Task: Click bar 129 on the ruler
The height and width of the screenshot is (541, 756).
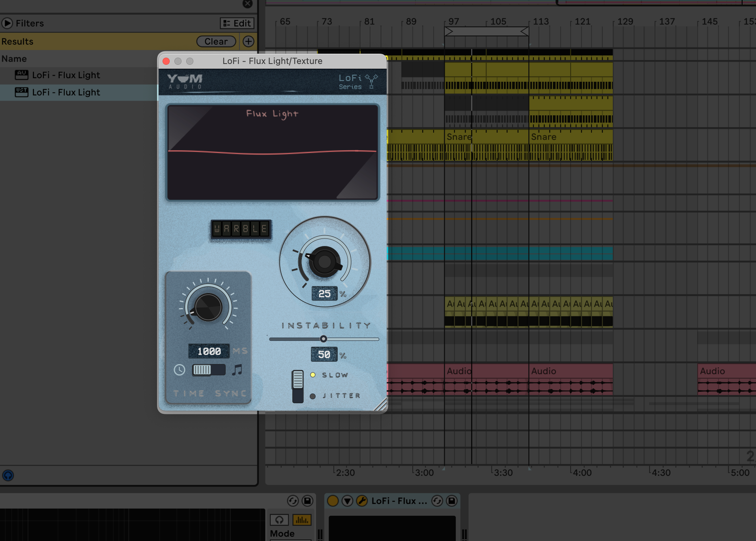Action: (x=625, y=21)
